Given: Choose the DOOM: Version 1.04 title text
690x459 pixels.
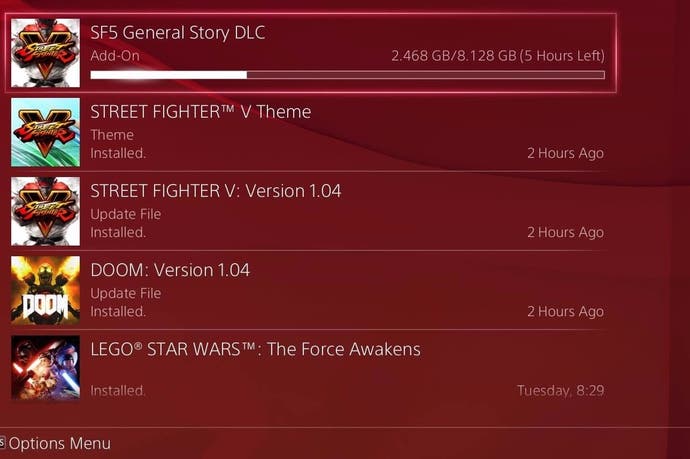Looking at the screenshot, I should coord(170,270).
